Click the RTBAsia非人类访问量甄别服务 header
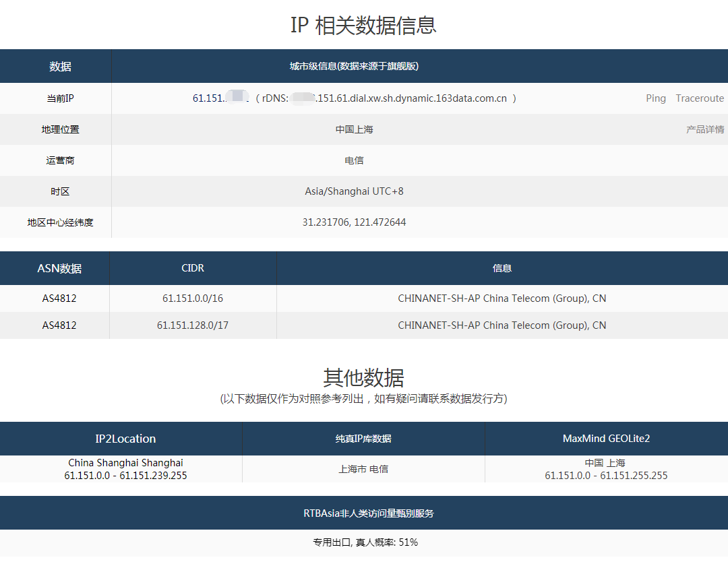Image resolution: width=728 pixels, height=568 pixels. pos(368,513)
